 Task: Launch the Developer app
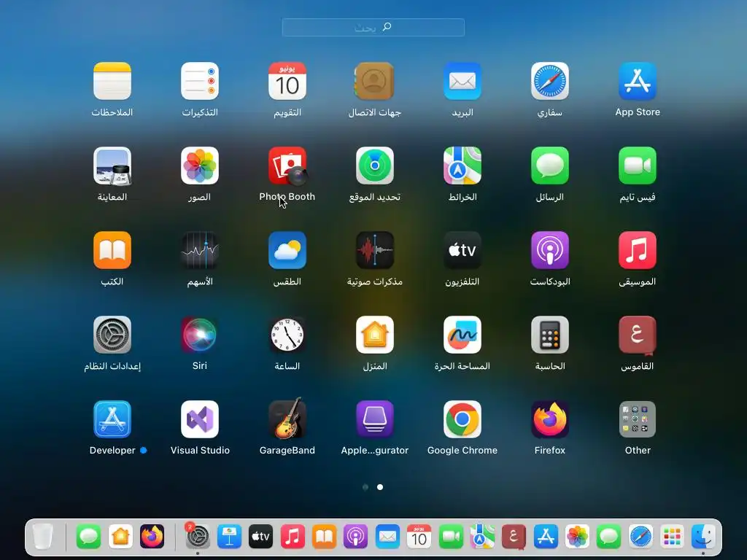click(112, 419)
